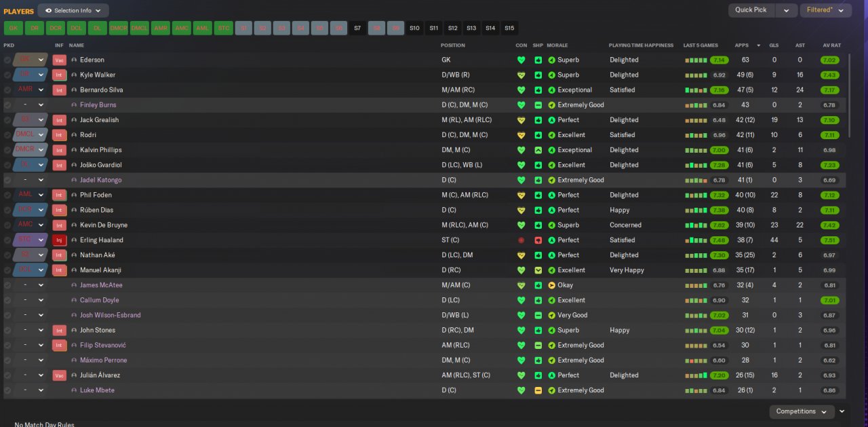Click Kyle Walker's yellow condition heart icon
The image size is (868, 427).
pos(521,75)
